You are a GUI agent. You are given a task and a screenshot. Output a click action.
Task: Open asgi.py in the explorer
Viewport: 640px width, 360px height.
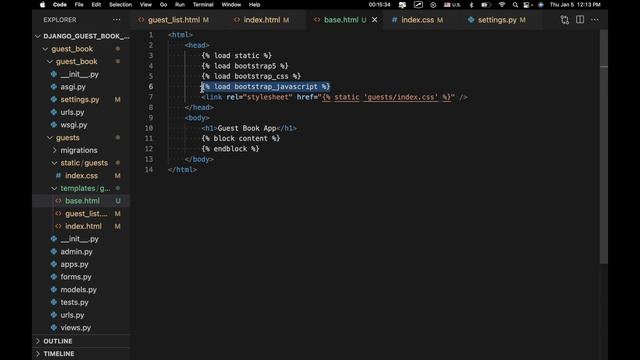point(73,87)
